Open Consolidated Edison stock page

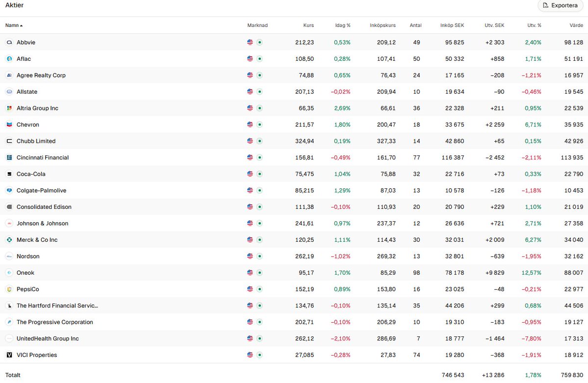[x=44, y=207]
